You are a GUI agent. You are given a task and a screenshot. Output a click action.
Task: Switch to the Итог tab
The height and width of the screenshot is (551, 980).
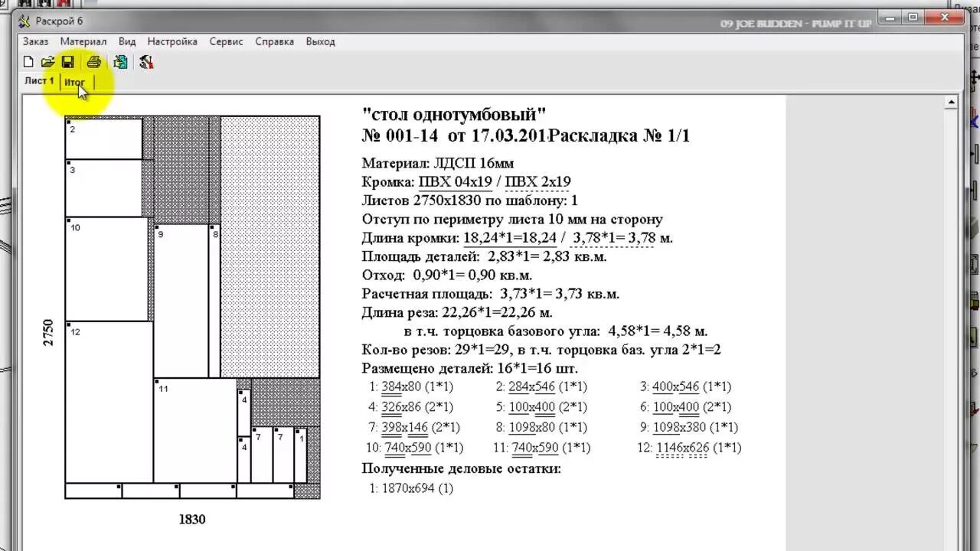click(x=75, y=83)
